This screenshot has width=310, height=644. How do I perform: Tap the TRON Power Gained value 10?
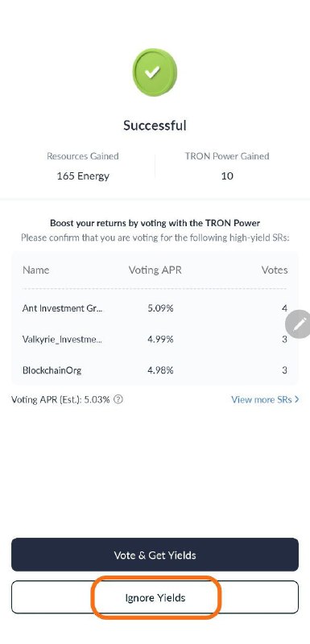tap(227, 176)
